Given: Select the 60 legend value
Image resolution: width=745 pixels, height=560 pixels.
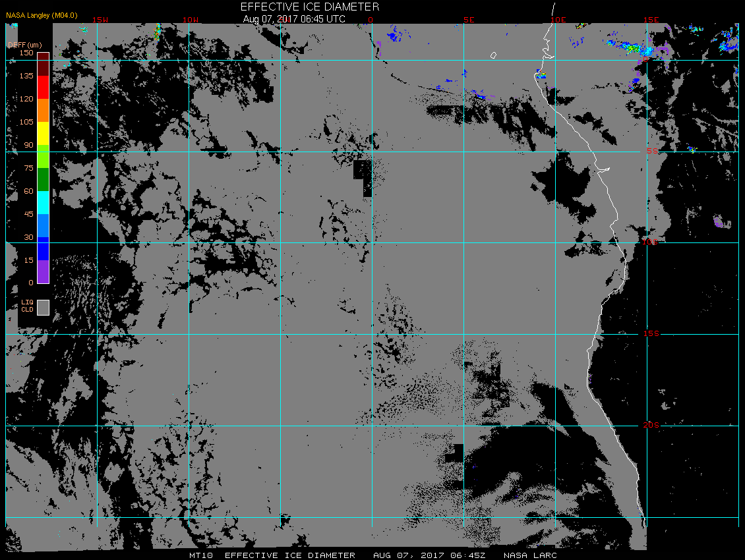Looking at the screenshot, I should (x=29, y=191).
